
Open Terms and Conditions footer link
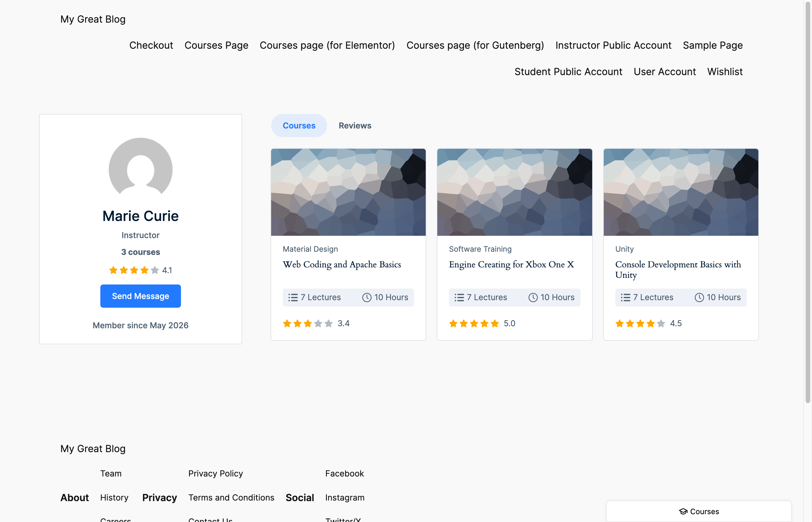(x=231, y=498)
